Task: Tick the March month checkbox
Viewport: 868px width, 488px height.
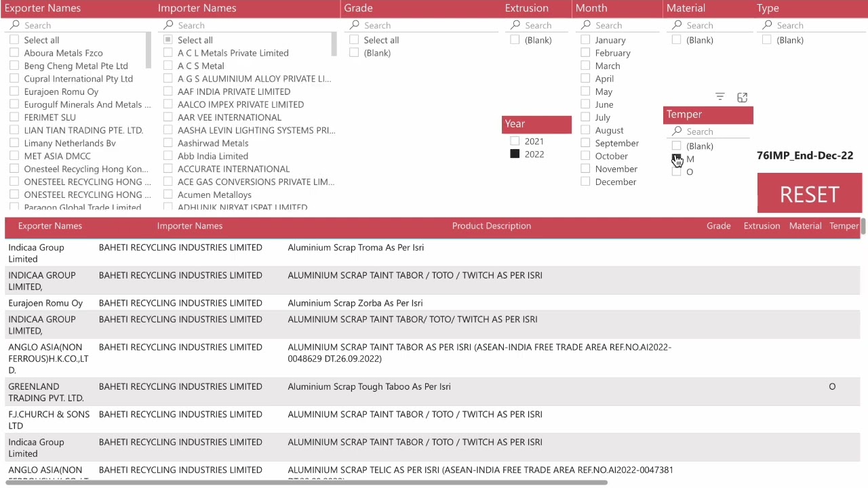Action: click(x=585, y=66)
